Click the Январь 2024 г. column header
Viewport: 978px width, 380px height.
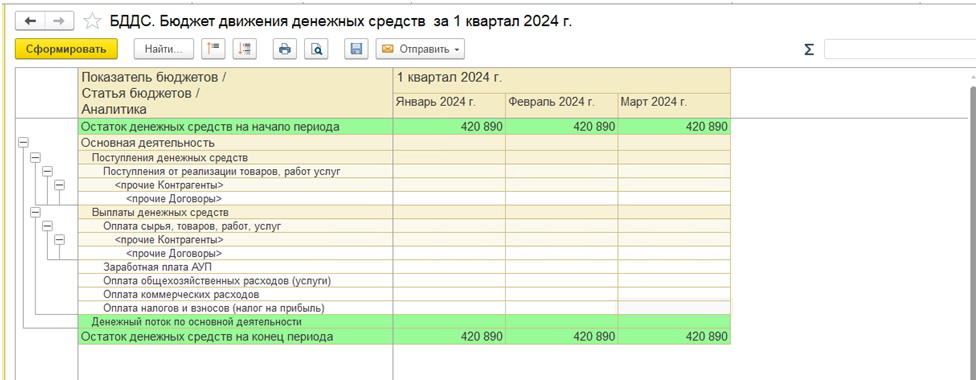pyautogui.click(x=449, y=105)
